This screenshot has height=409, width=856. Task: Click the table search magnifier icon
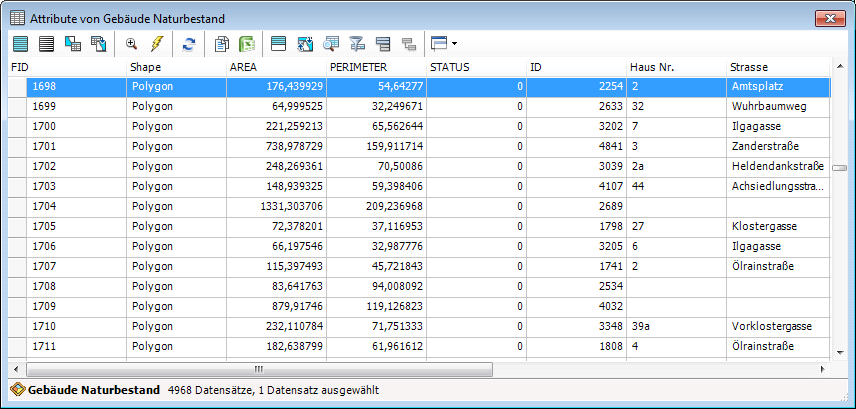331,44
